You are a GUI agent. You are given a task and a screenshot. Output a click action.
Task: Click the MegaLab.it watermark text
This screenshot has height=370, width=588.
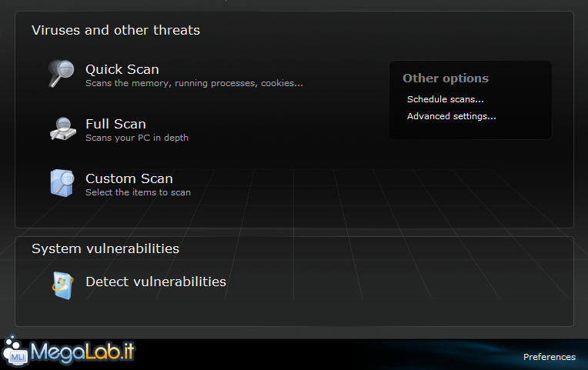pos(82,352)
